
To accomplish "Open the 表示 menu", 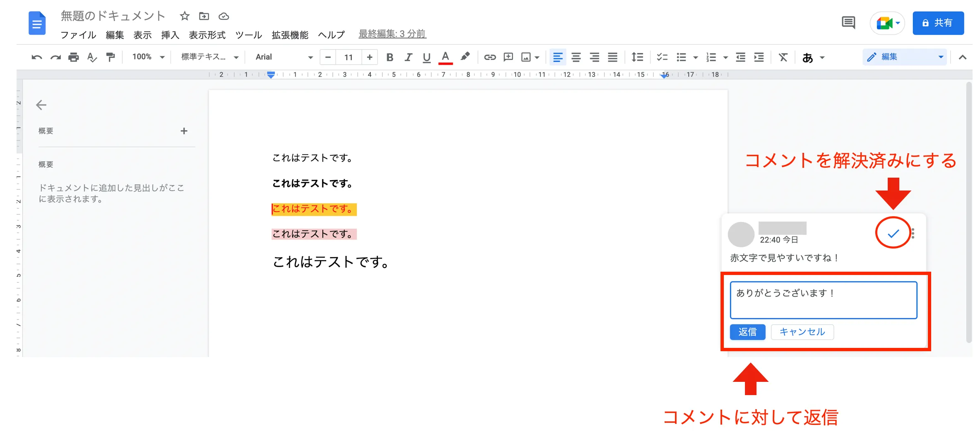I will pyautogui.click(x=142, y=35).
